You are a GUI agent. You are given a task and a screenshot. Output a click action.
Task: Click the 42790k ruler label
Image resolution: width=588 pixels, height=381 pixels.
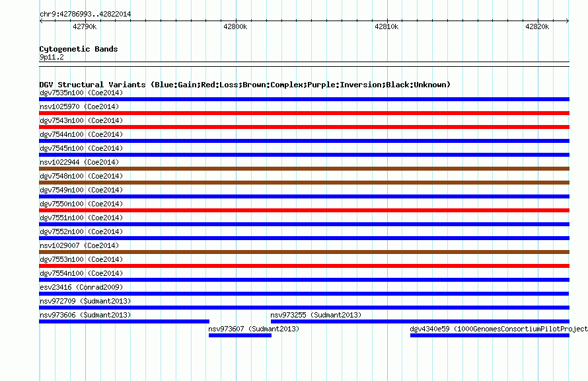pos(85,26)
